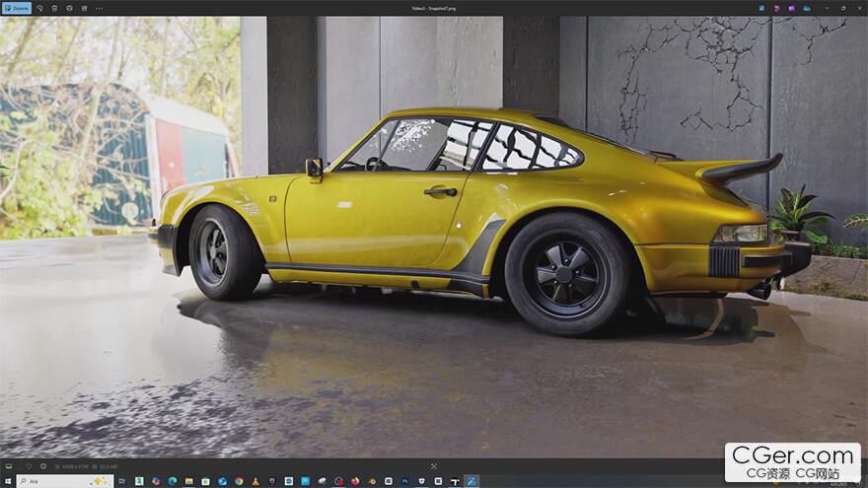Screen dimensions: 868x488
Task: Open OneDrive cloud icon in title bar
Action: pos(807,8)
